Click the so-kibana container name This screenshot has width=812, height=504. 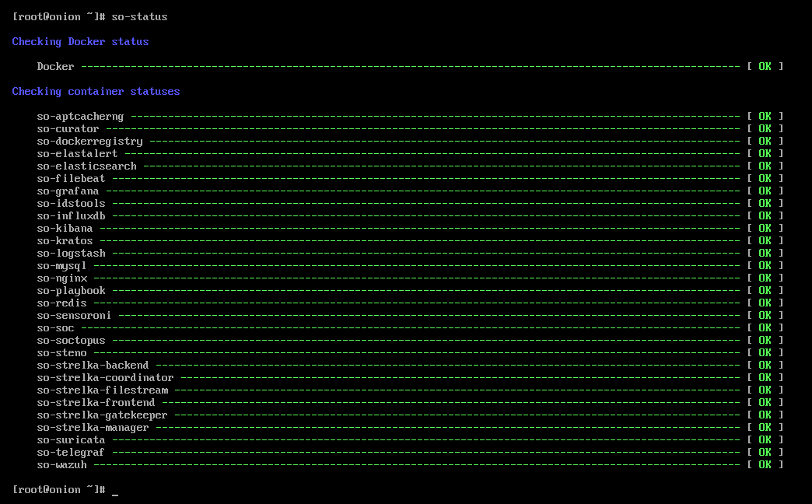pos(65,228)
